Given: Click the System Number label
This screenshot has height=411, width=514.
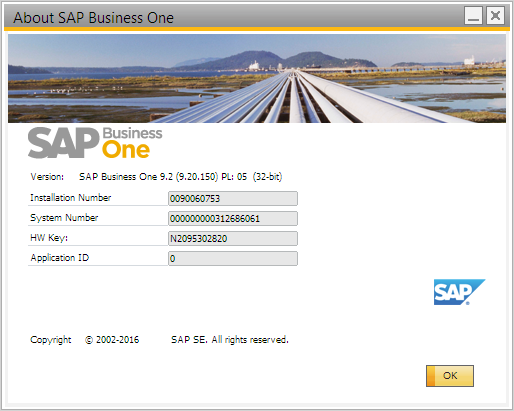Looking at the screenshot, I should (x=64, y=218).
